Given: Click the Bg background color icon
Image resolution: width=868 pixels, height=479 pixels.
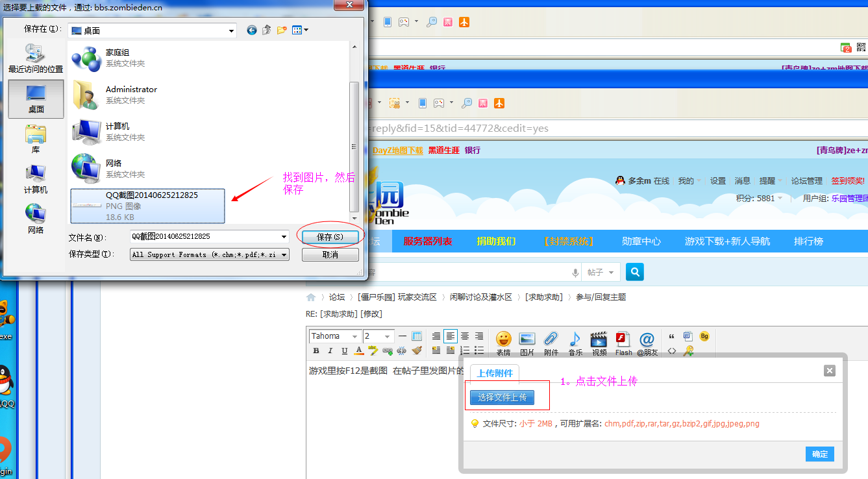Looking at the screenshot, I should [704, 336].
